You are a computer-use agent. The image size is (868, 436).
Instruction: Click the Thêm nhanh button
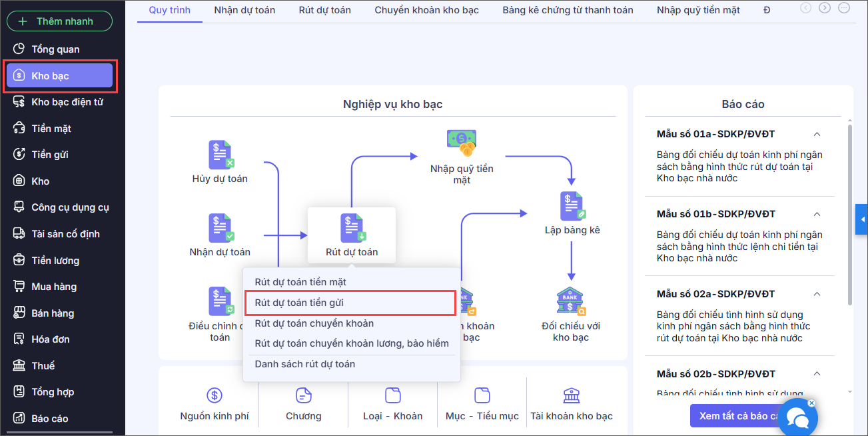click(x=59, y=21)
